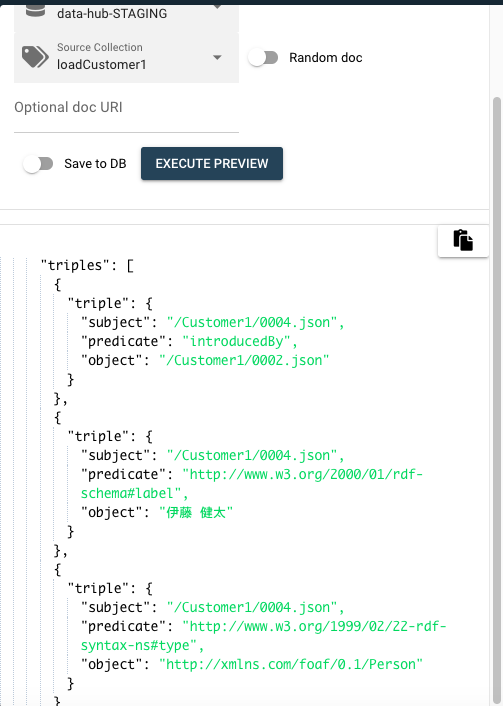
Task: Click the "triples" key in JSON output
Action: (x=75, y=265)
